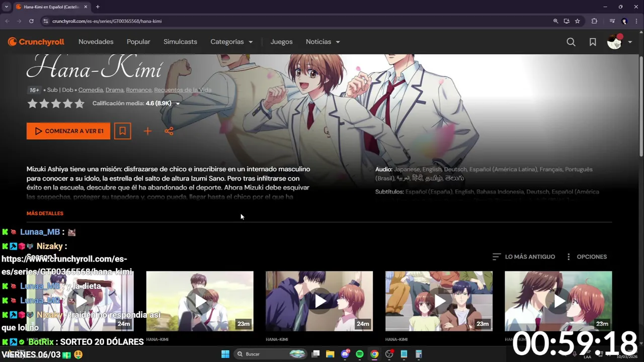Click the install app icon in address bar
Image resolution: width=644 pixels, height=362 pixels.
pyautogui.click(x=567, y=21)
